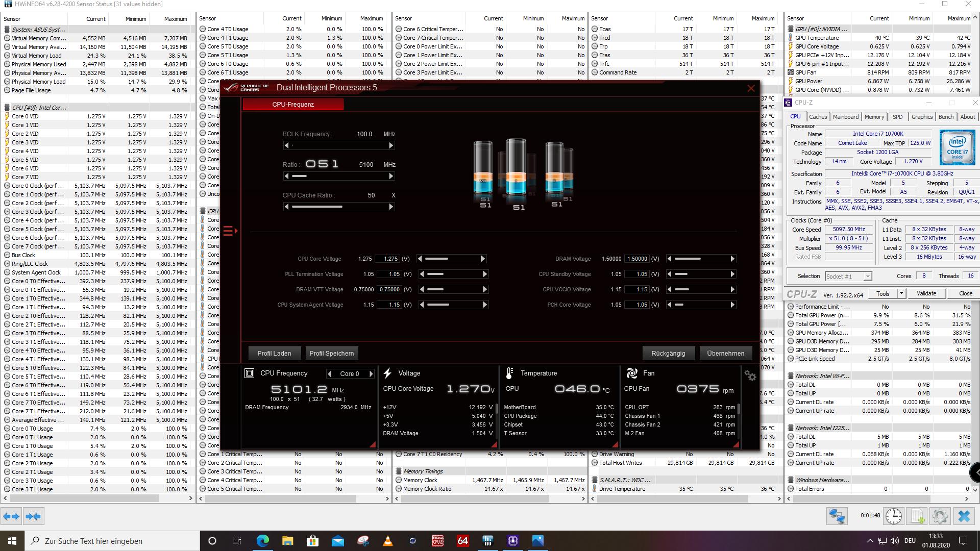The image size is (980, 551).
Task: Click the DRAM Voltage input field
Action: click(x=637, y=259)
